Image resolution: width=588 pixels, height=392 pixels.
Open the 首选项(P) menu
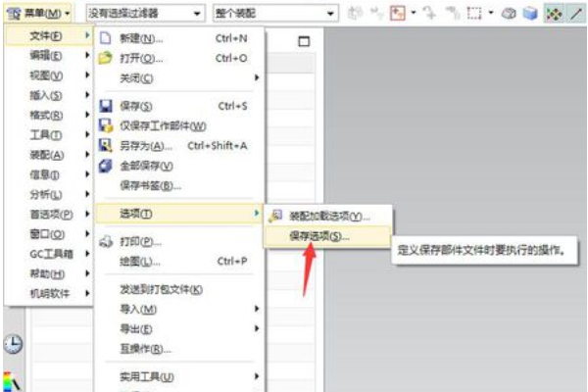tap(49, 215)
